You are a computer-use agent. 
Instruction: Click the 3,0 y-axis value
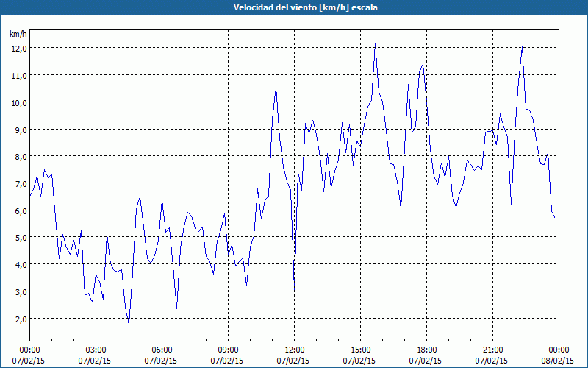21,291
